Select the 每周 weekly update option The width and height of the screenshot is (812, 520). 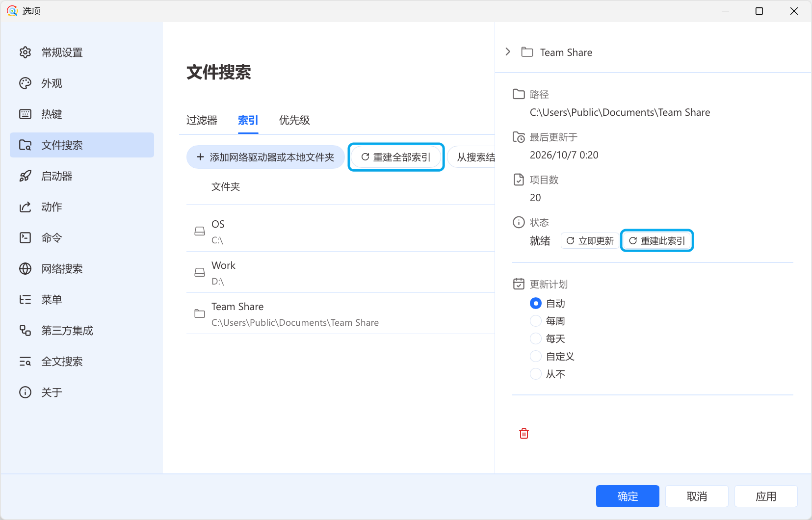(536, 321)
